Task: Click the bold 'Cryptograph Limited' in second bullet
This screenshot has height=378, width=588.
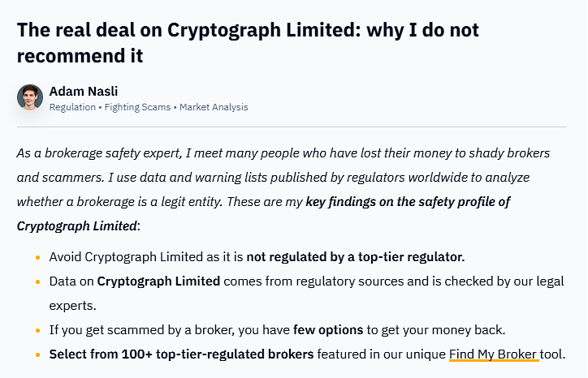Action: click(x=158, y=281)
